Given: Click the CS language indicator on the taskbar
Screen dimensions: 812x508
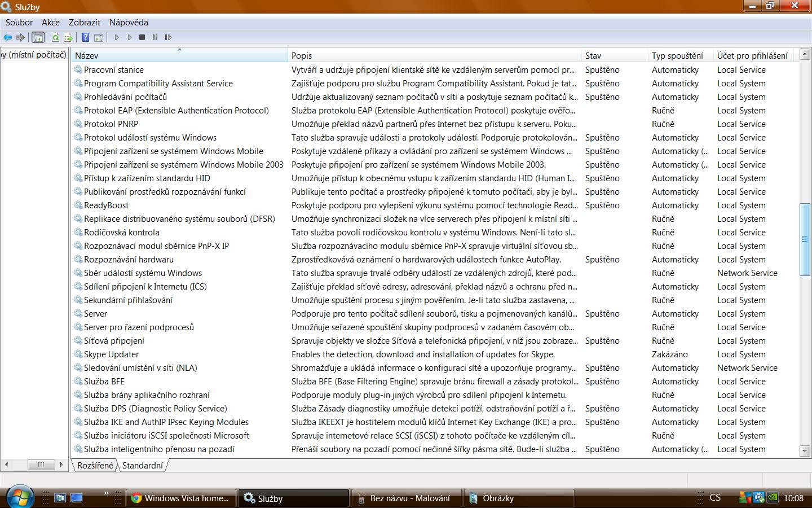Looking at the screenshot, I should coord(715,498).
